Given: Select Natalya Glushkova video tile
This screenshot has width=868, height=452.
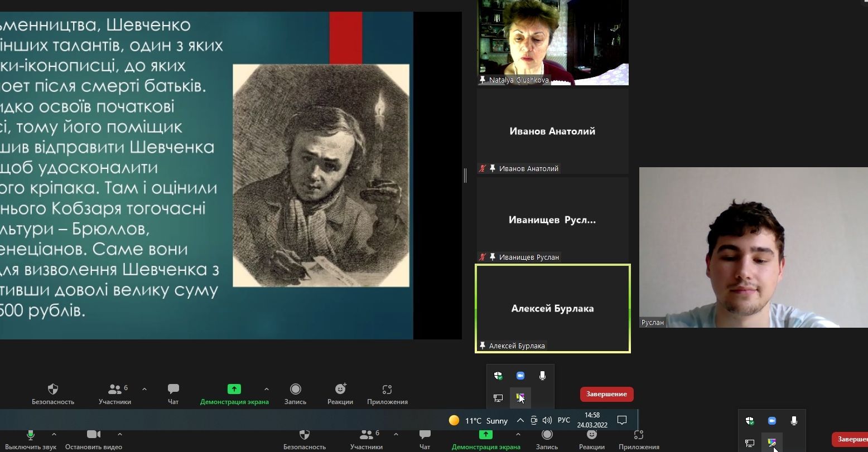Looking at the screenshot, I should [553, 42].
